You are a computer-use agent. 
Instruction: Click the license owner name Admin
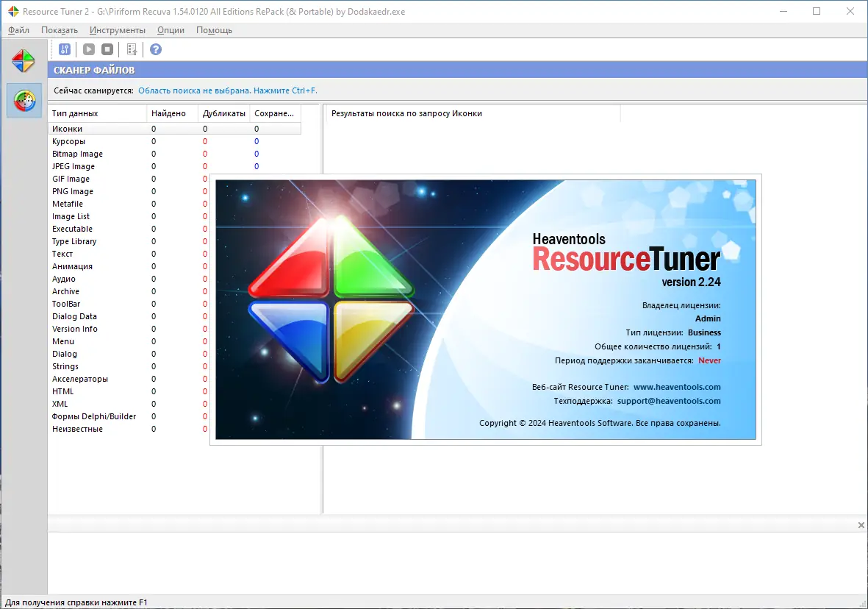[x=708, y=318]
